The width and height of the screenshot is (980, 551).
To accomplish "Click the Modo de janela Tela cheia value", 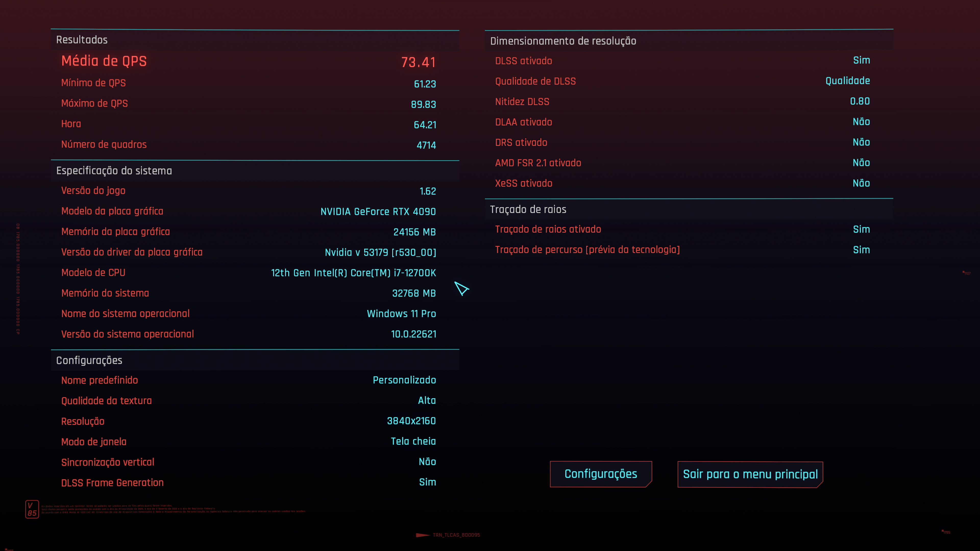I will pos(413,442).
